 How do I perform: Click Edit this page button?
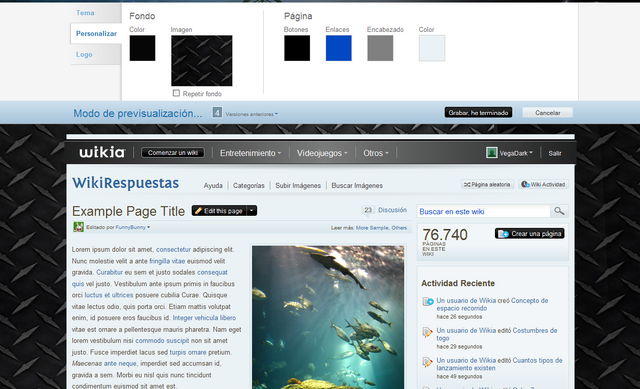[219, 211]
